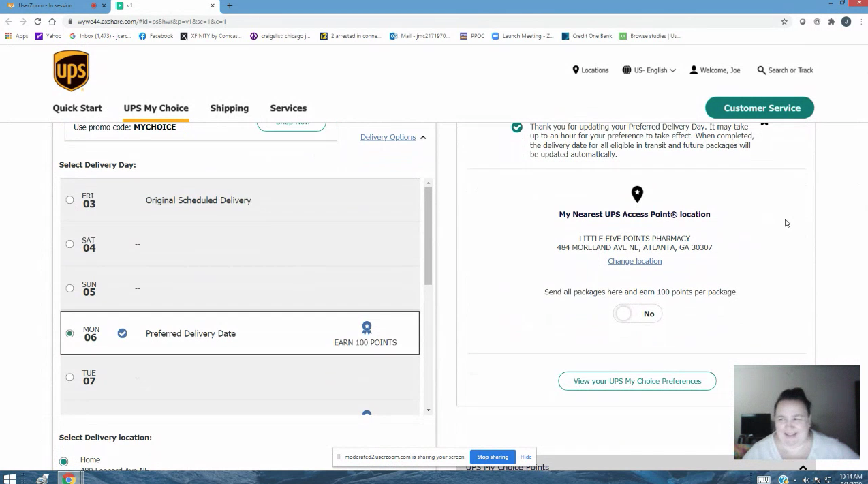Open a new browser tab with plus icon
868x484 pixels.
point(230,5)
